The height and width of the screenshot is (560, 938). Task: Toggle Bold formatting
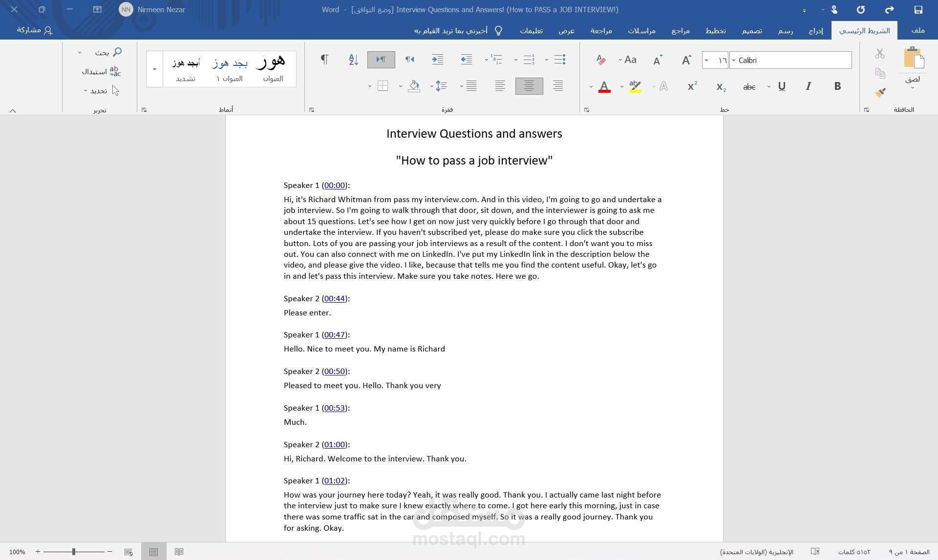[837, 86]
